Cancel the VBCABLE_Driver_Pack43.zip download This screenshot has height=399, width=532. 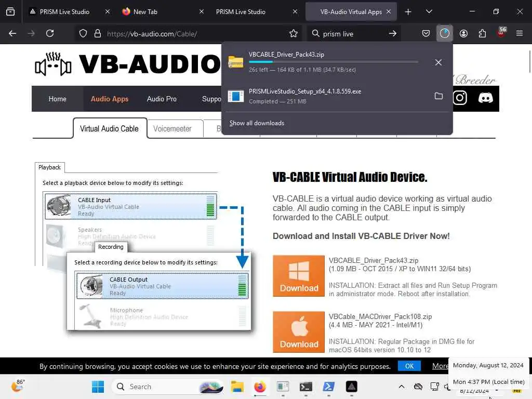pos(438,62)
